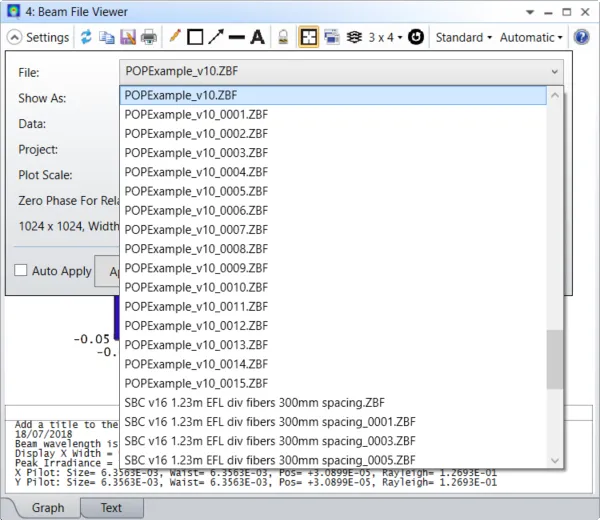Toggle the highlighted active cursor button

pyautogui.click(x=308, y=37)
